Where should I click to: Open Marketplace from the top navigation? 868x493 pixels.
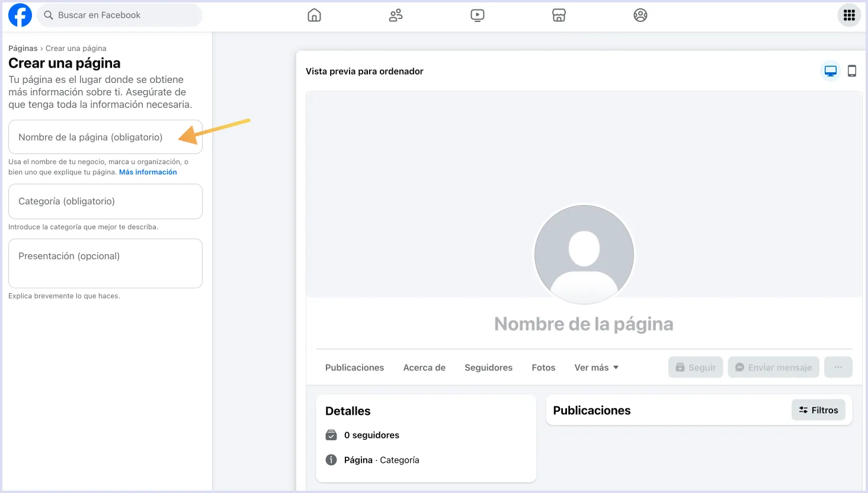coord(559,15)
